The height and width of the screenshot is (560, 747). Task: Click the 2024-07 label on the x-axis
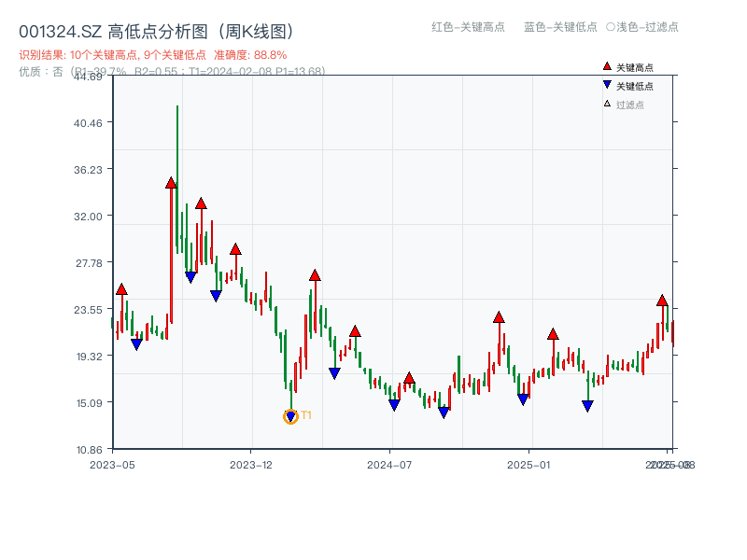[x=390, y=463]
